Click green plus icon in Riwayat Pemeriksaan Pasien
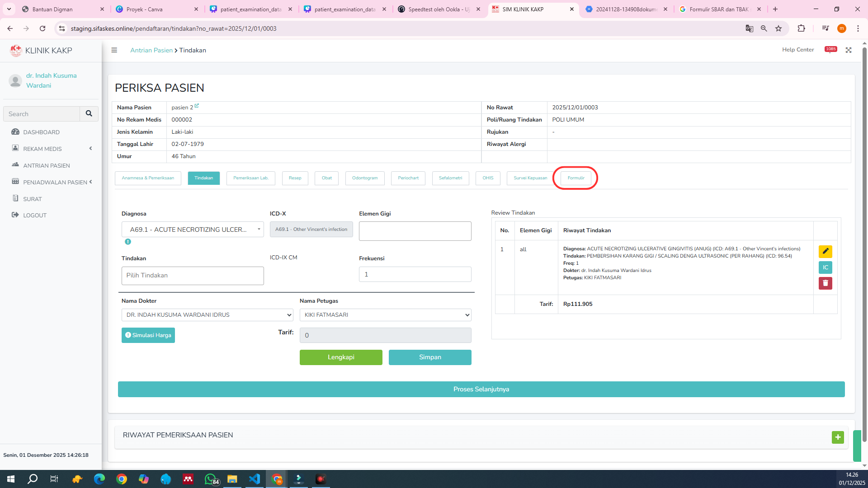The width and height of the screenshot is (868, 488). (x=838, y=437)
